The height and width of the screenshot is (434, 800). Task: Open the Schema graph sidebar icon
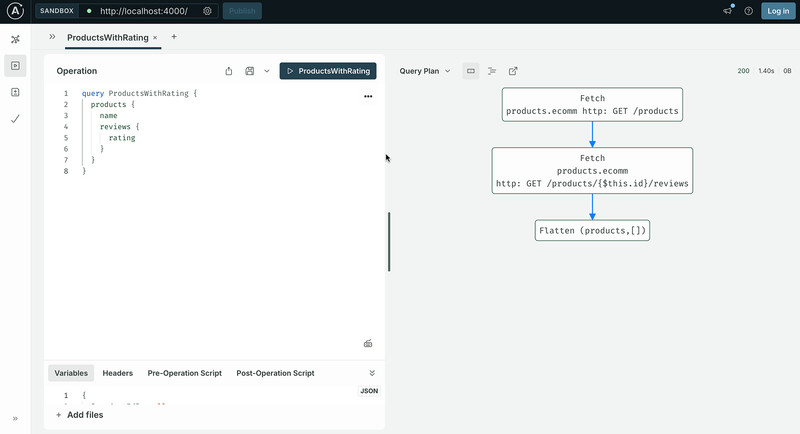pos(15,39)
